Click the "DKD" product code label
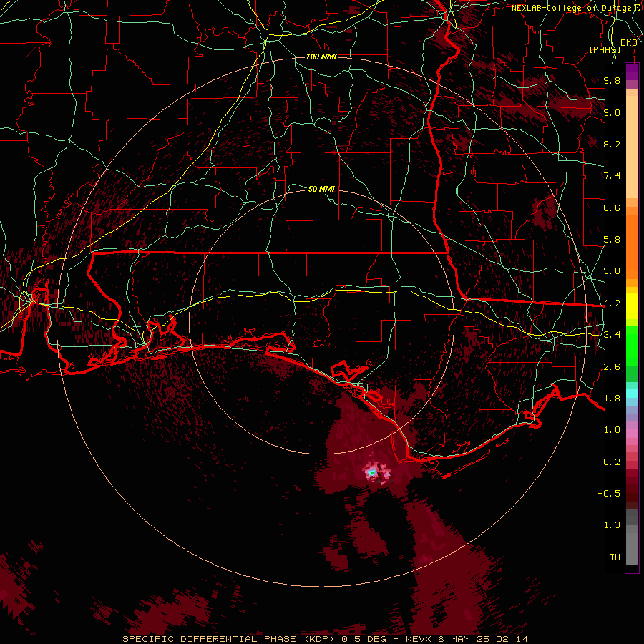 629,43
